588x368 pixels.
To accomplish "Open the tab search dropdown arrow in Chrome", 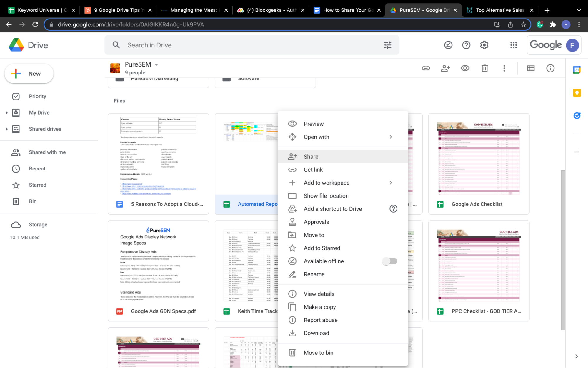I will click(579, 10).
